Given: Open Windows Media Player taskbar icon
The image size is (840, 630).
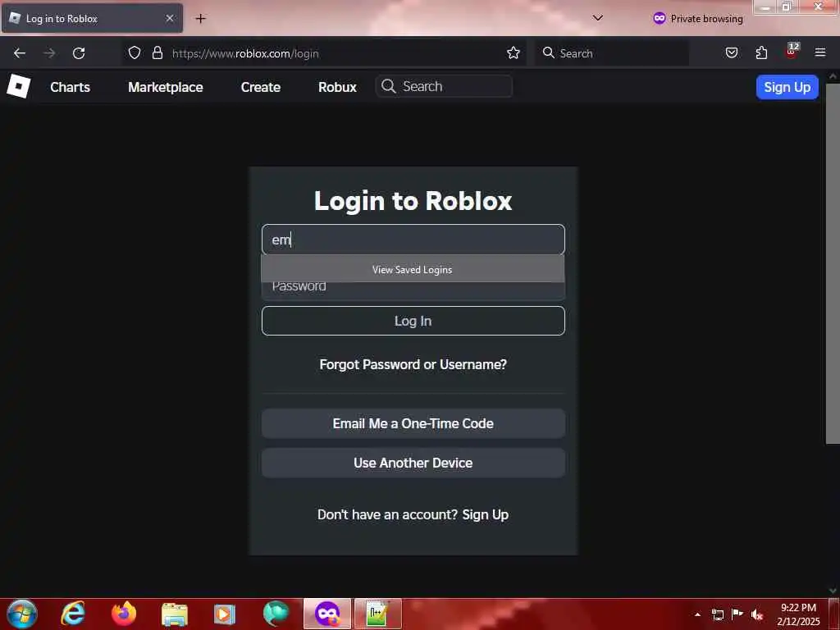Looking at the screenshot, I should pyautogui.click(x=225, y=614).
